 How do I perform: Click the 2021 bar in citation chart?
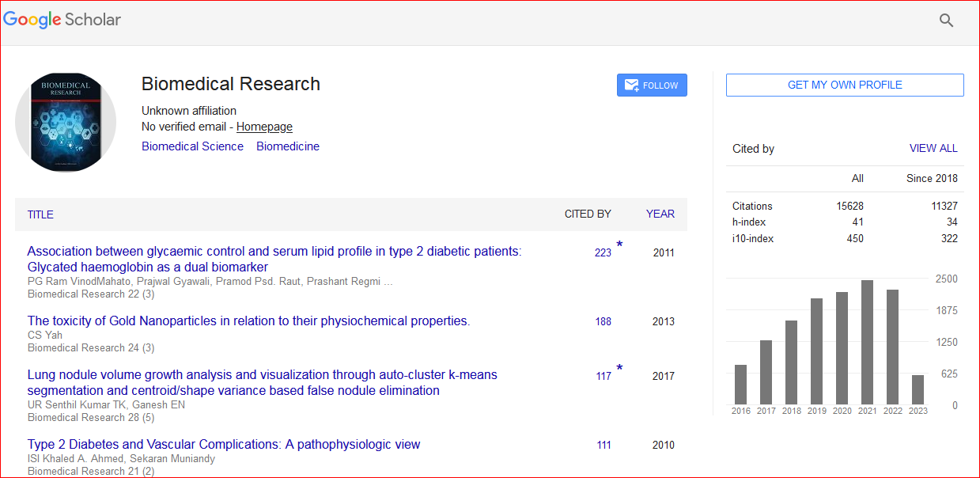point(867,343)
